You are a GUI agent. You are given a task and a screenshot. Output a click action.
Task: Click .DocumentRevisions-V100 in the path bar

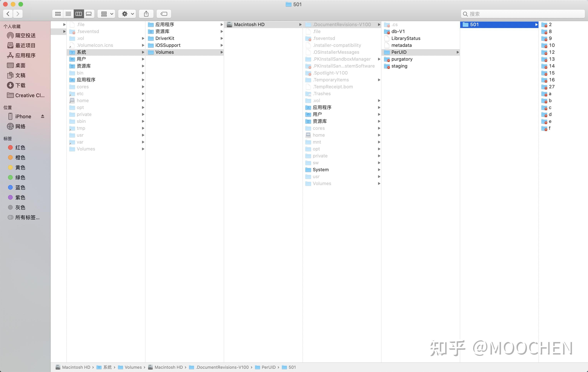point(222,367)
